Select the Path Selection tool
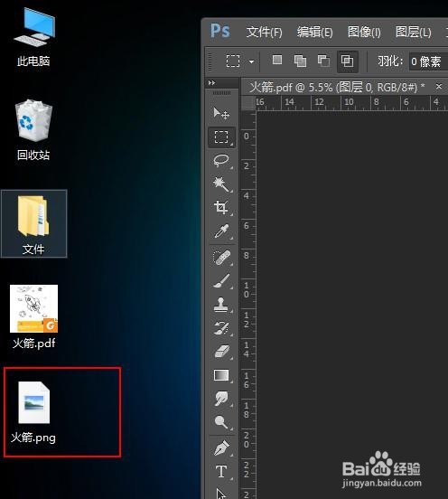 [221, 493]
